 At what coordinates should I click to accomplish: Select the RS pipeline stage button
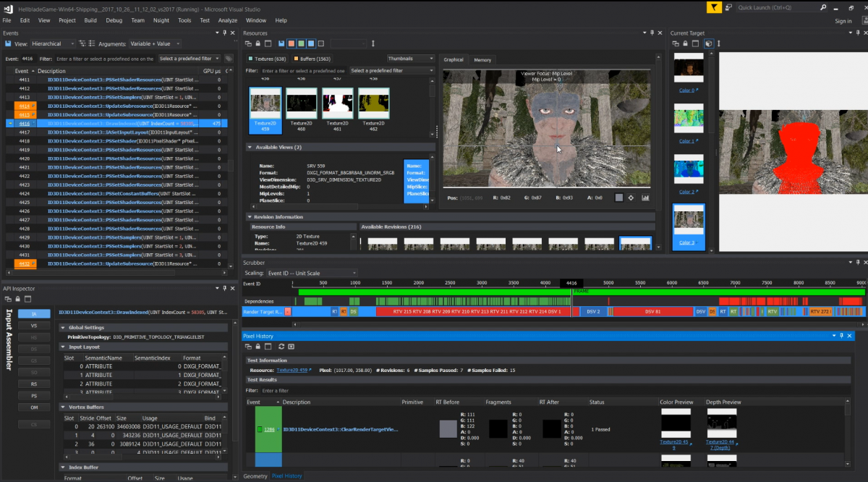(34, 384)
